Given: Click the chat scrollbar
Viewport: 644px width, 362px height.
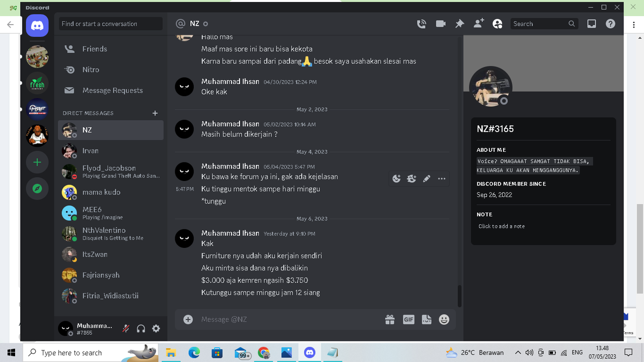Looking at the screenshot, I should (459, 296).
